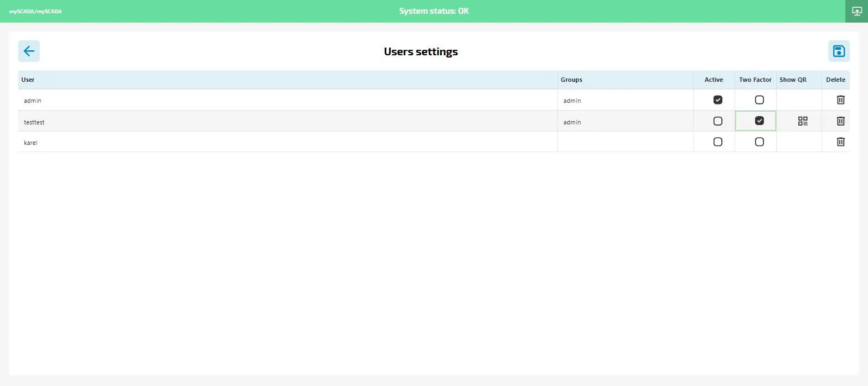Click the Delete column header
868x386 pixels.
tap(836, 80)
